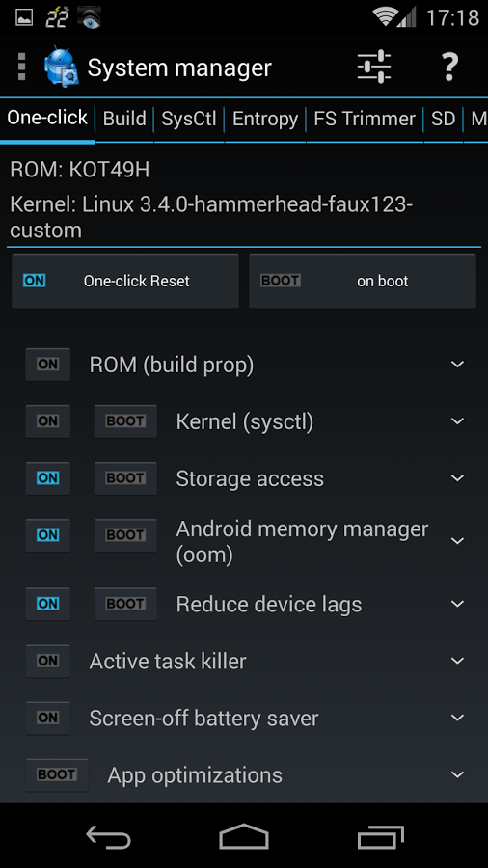Image resolution: width=488 pixels, height=868 pixels.
Task: Expand the App optimizations section
Action: [x=457, y=775]
